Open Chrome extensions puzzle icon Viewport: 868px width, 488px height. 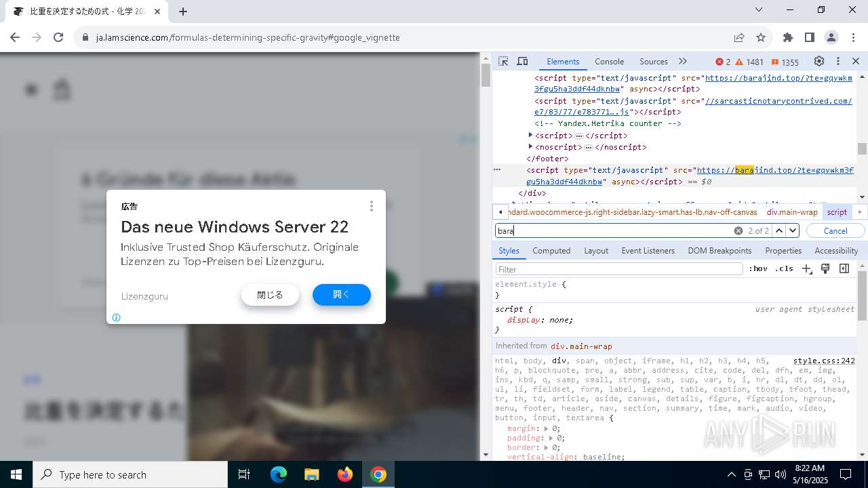[788, 37]
